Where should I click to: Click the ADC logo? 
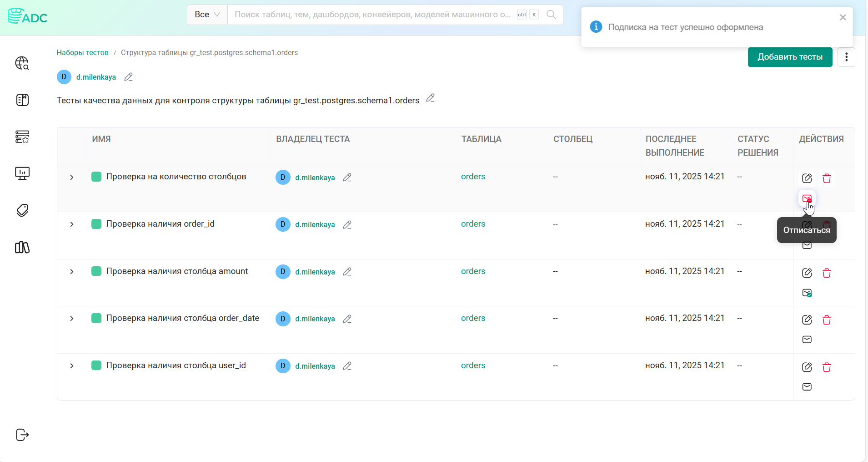coord(28,16)
